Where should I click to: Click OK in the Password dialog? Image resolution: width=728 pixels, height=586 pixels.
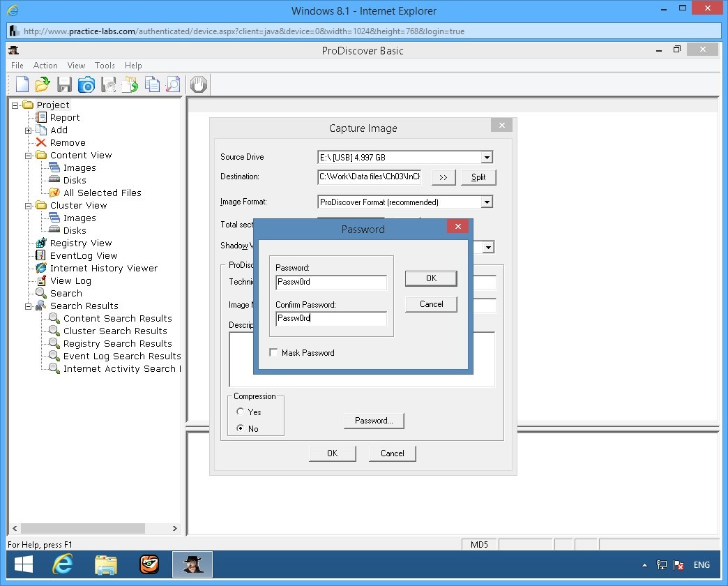point(431,278)
